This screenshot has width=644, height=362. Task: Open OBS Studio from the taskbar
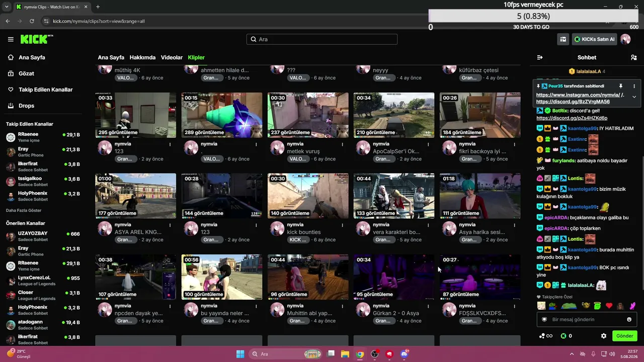[x=374, y=354]
